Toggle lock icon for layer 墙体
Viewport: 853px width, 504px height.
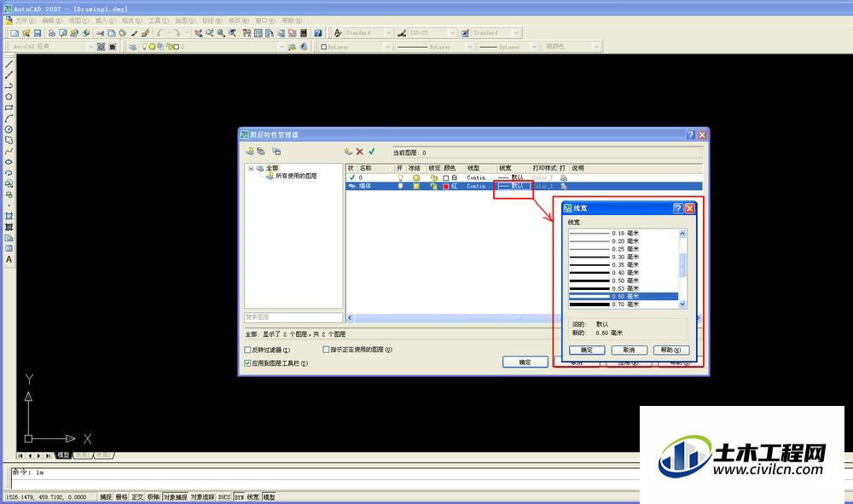coord(433,186)
